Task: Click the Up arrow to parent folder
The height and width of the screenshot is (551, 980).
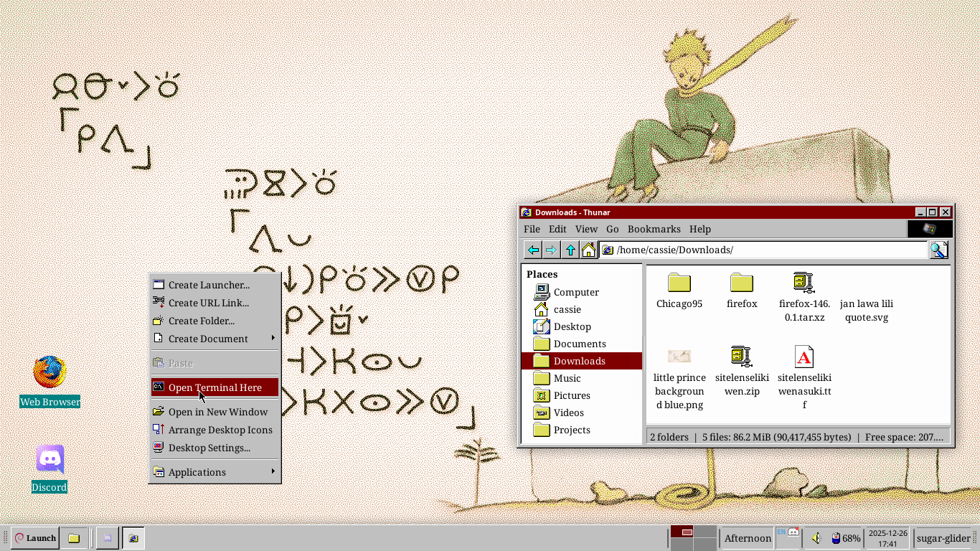Action: pyautogui.click(x=570, y=250)
